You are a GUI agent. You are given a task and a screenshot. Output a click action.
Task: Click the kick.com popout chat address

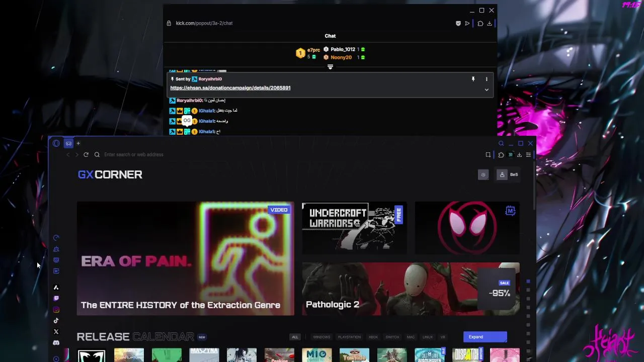[x=204, y=23]
